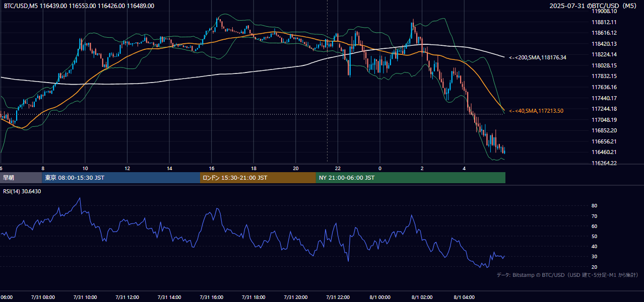The image size is (644, 302).
Task: Click price axis value 116656.21
Action: click(604, 141)
